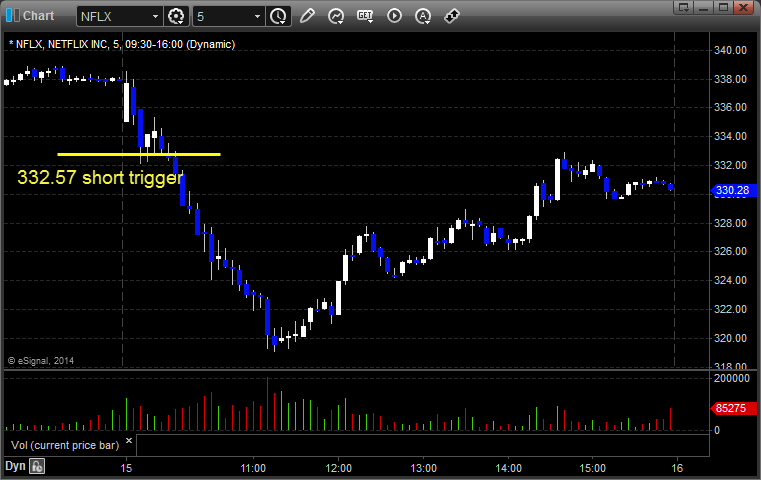Select the pencil drawing tool
Screen dimensions: 761x480
click(x=307, y=16)
